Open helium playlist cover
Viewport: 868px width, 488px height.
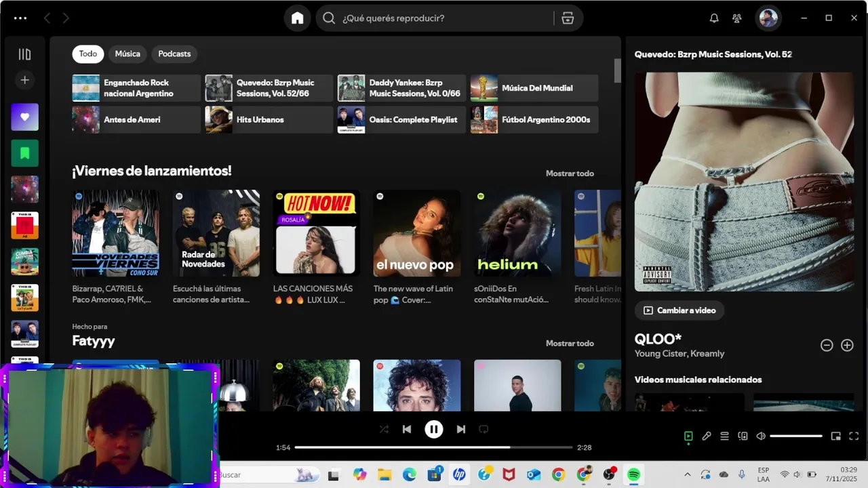tap(517, 233)
